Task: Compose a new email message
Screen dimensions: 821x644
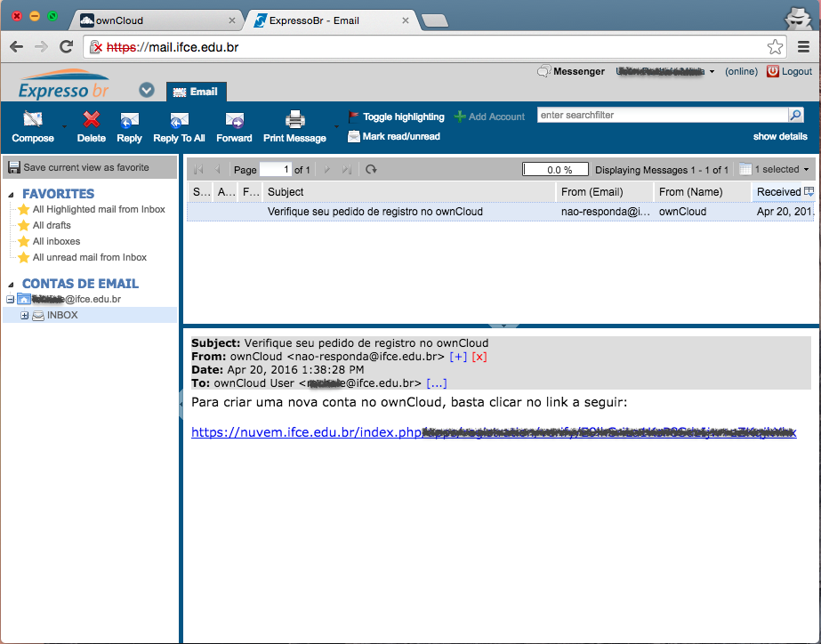Action: pyautogui.click(x=32, y=126)
